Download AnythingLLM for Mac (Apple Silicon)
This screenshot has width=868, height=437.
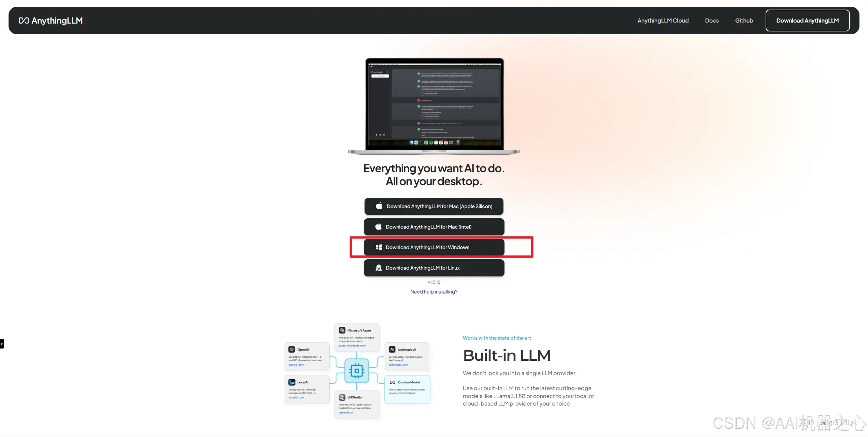(x=434, y=206)
